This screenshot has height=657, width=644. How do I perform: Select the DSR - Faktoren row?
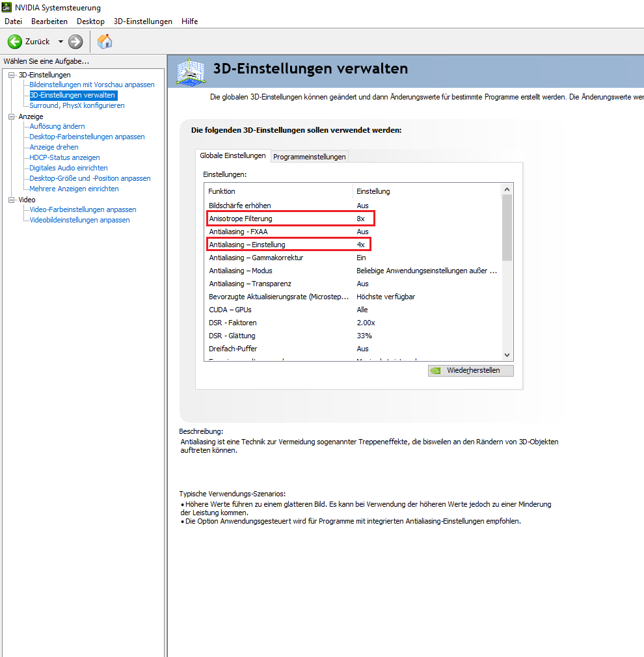click(x=353, y=323)
